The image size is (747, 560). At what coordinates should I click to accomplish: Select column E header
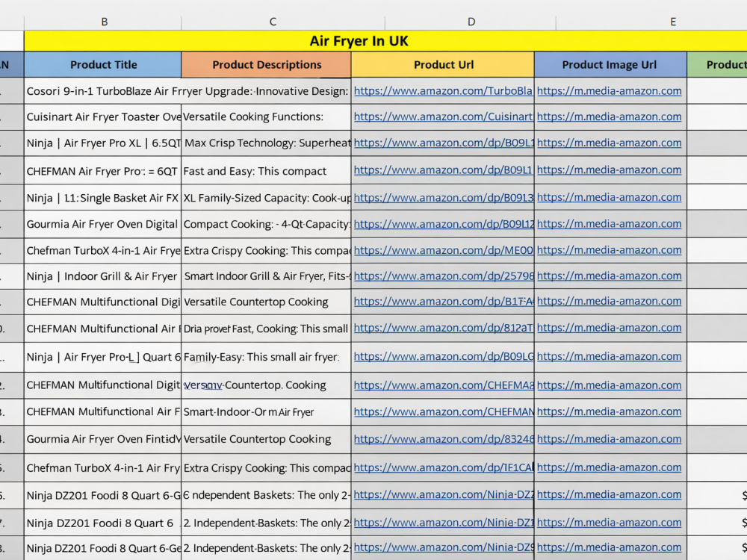(673, 22)
